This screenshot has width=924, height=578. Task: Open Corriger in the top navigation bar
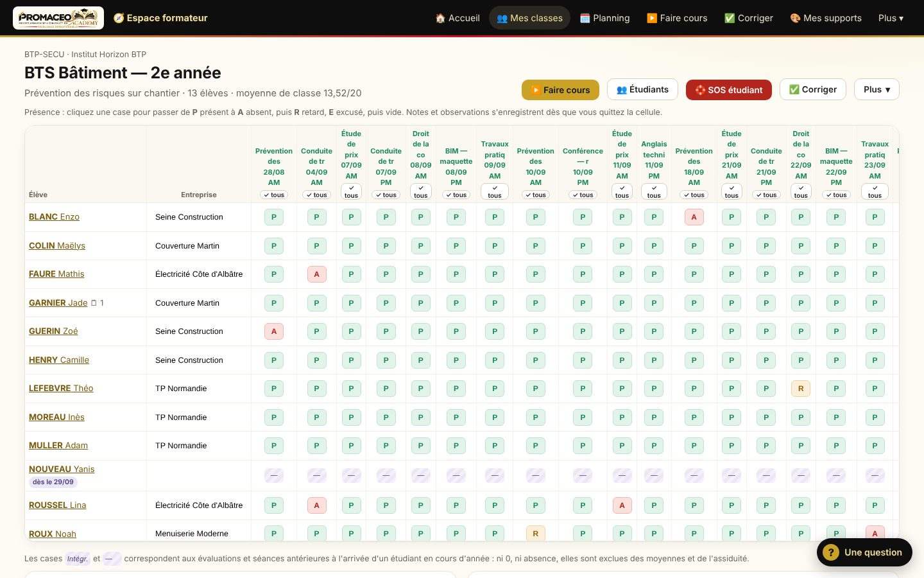[749, 18]
